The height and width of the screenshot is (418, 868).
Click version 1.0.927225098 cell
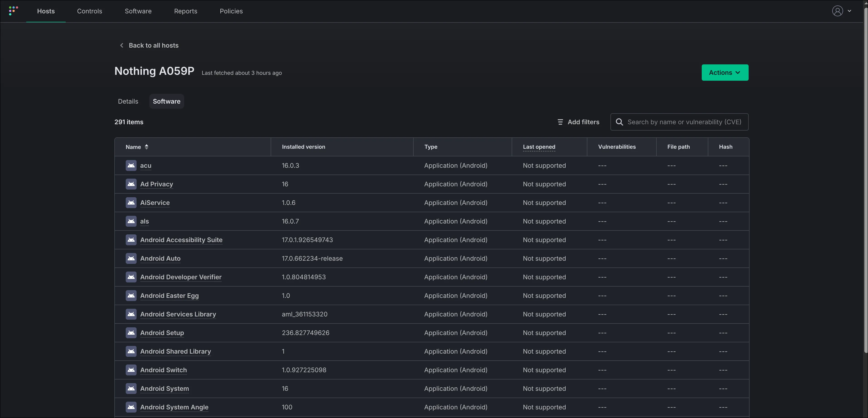pos(304,370)
